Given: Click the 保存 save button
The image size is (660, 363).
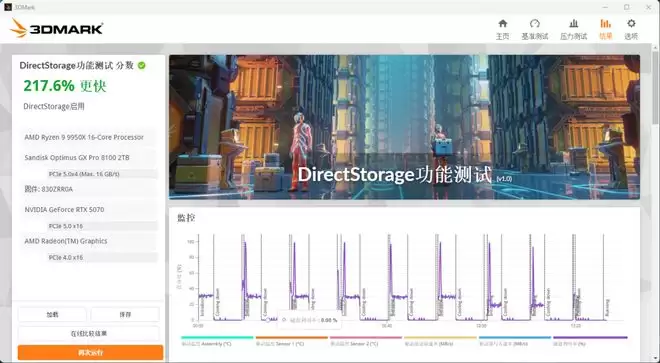Looking at the screenshot, I should [x=125, y=315].
